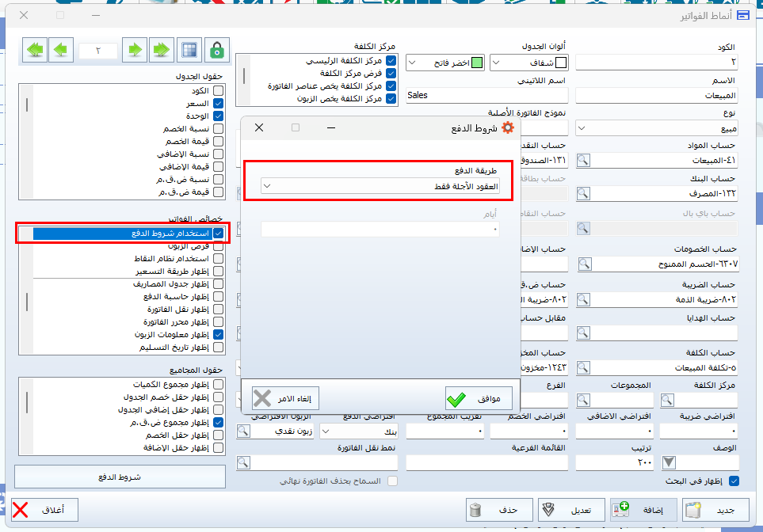
Task: Click the down-arrow icon under الوصف
Action: [x=670, y=462]
